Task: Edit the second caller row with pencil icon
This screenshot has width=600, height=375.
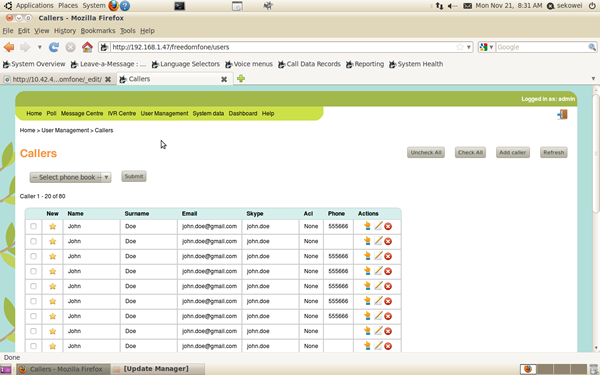Action: (x=378, y=241)
